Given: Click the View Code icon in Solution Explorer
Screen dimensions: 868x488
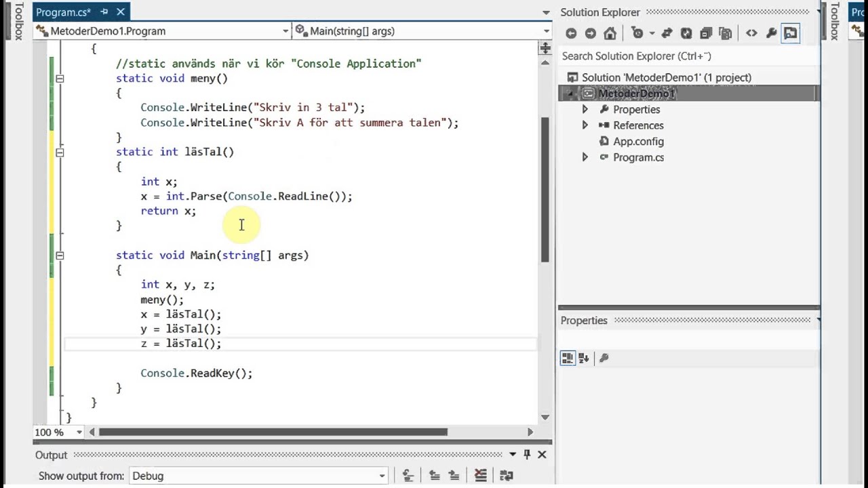Looking at the screenshot, I should pos(751,33).
